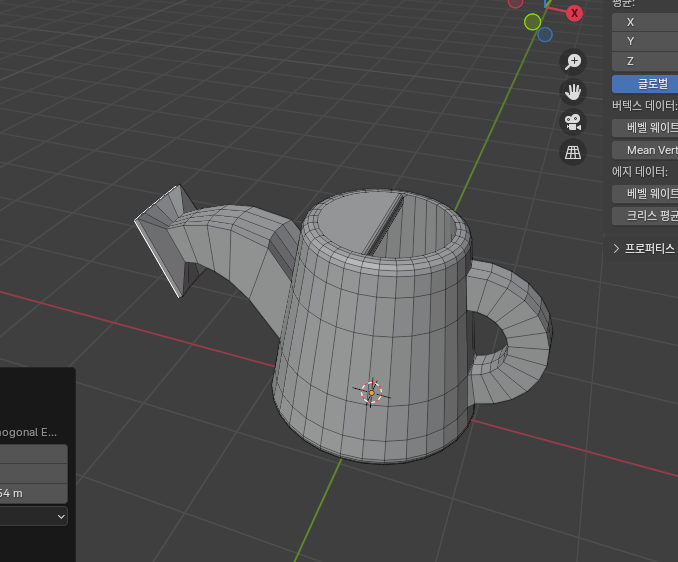
Task: Click the 'ogonal E...' operator label
Action: (x=28, y=432)
